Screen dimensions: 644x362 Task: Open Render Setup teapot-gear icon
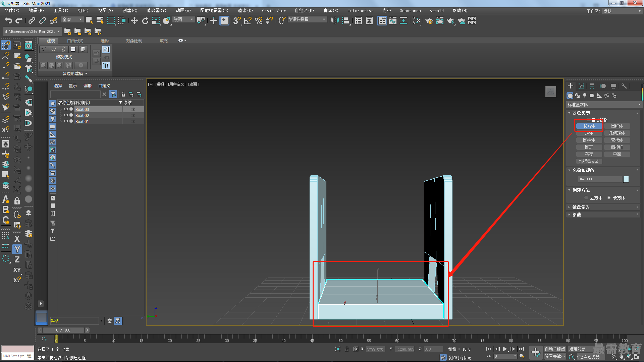pyautogui.click(x=429, y=21)
